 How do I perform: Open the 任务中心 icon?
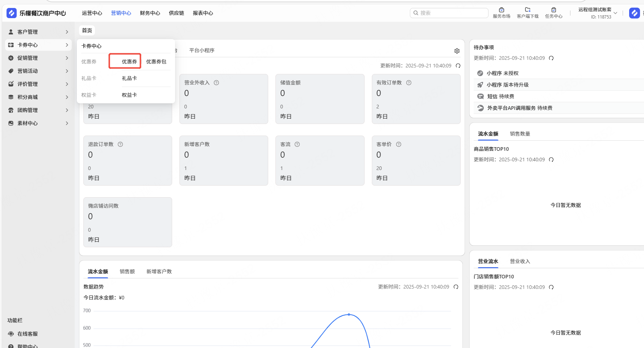click(554, 10)
